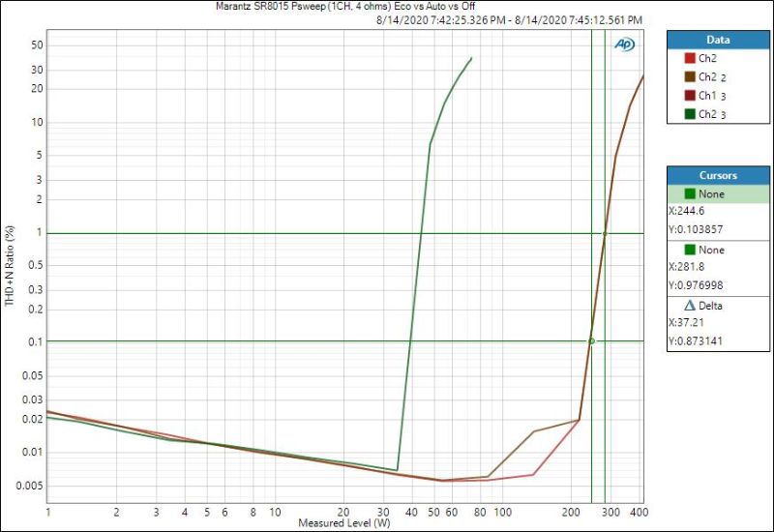Image resolution: width=774 pixels, height=532 pixels.
Task: Select the Delta cursor row
Action: [718, 306]
